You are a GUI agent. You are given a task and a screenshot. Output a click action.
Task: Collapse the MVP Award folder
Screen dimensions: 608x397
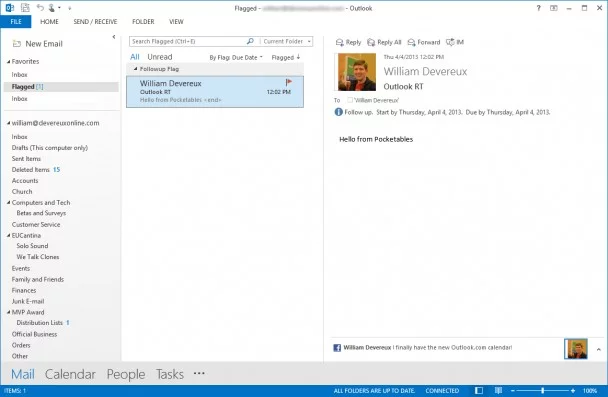[8, 312]
